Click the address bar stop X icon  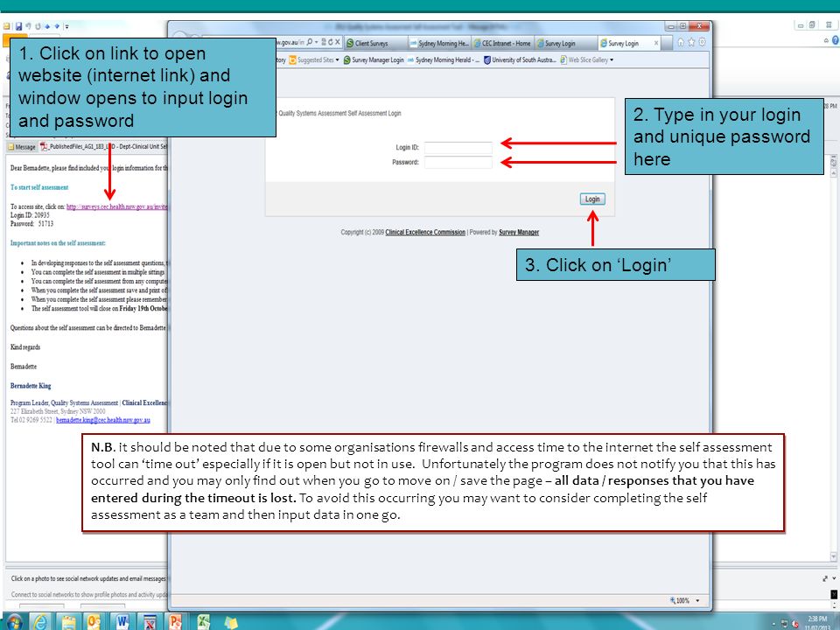point(338,42)
